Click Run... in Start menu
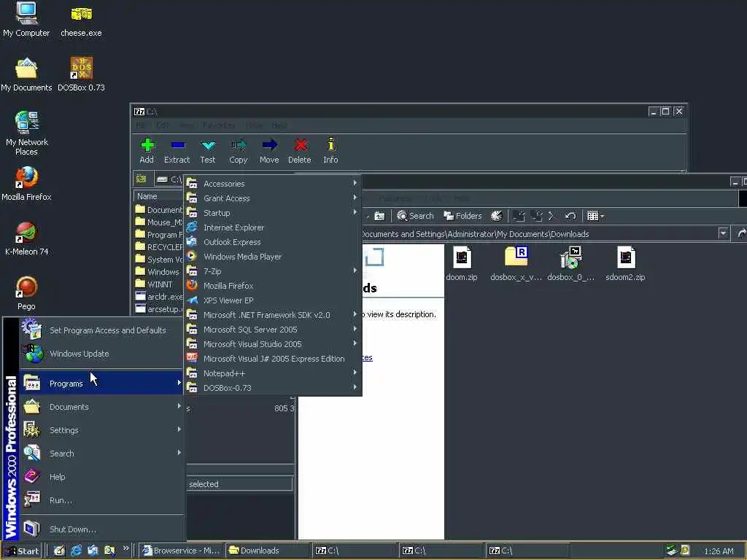The width and height of the screenshot is (747, 560). pyautogui.click(x=101, y=500)
